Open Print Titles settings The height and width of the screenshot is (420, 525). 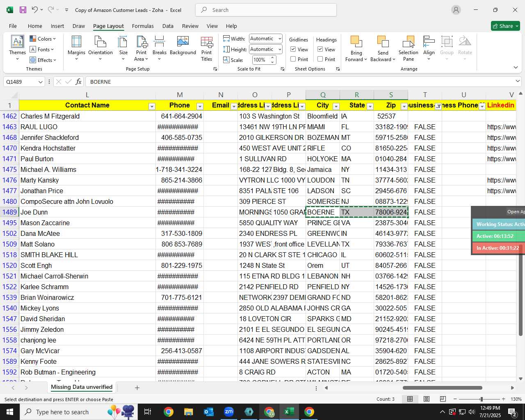coord(207,48)
